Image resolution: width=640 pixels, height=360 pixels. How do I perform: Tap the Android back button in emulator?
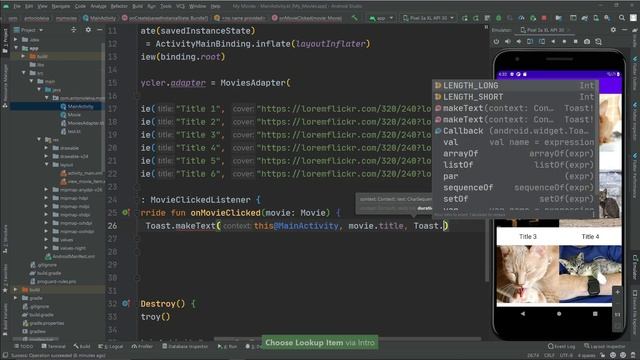(523, 314)
